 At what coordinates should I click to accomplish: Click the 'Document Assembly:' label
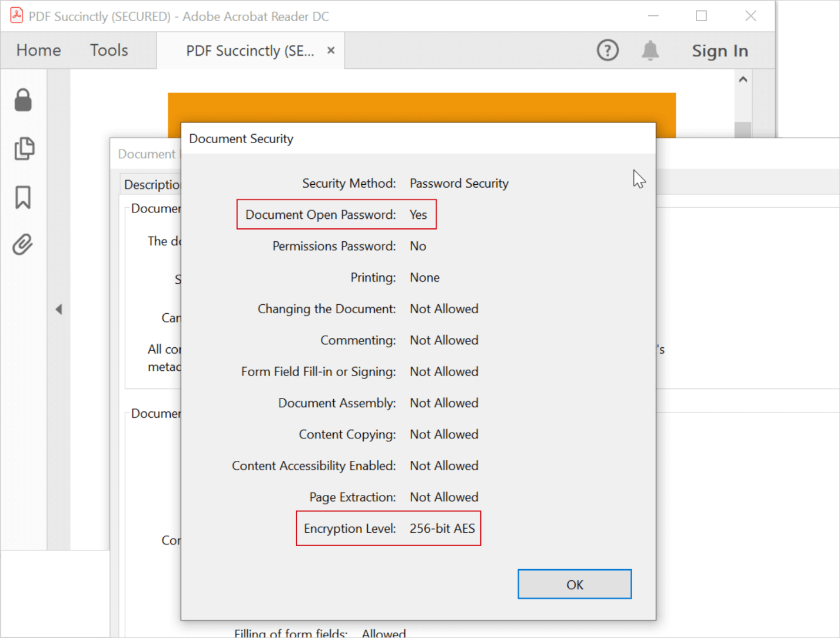pos(337,403)
